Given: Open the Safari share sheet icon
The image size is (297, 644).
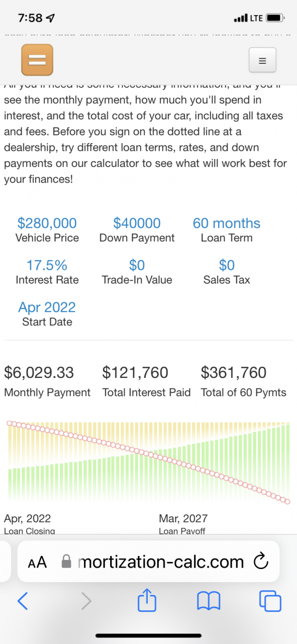Looking at the screenshot, I should point(147,600).
